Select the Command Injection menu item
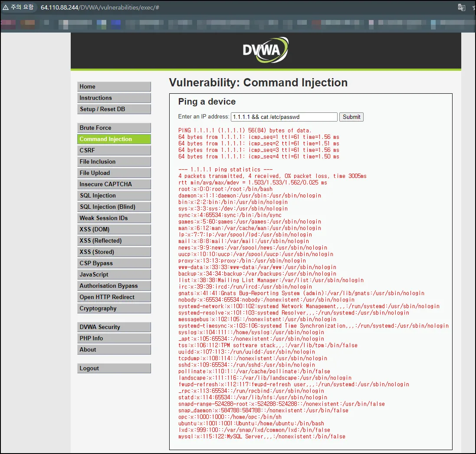The width and height of the screenshot is (476, 454). [x=114, y=139]
